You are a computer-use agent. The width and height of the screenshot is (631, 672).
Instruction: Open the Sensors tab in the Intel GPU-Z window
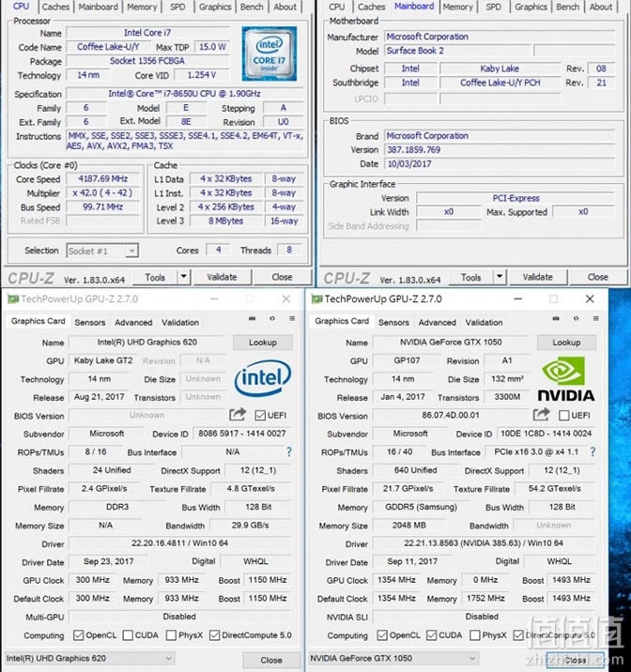click(x=89, y=322)
